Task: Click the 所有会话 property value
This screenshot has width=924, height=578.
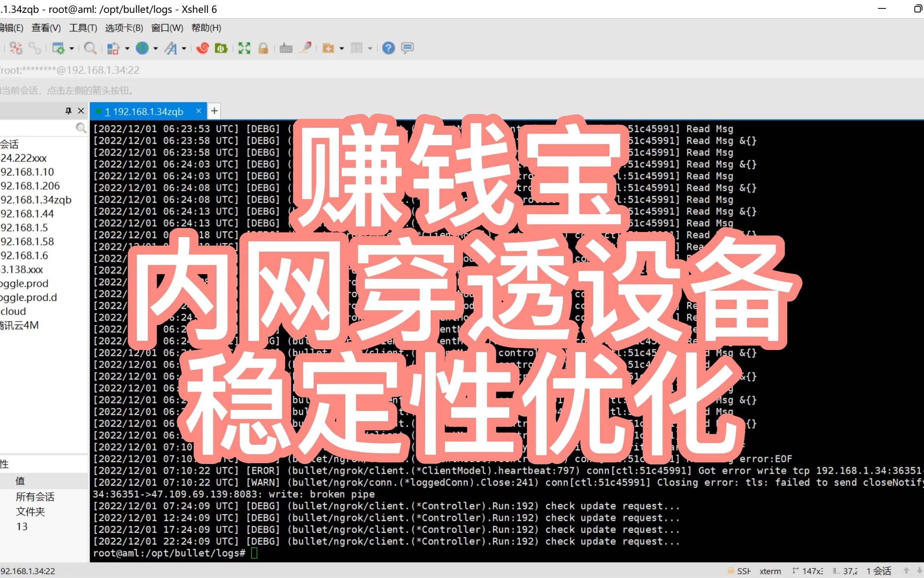Action: coord(35,497)
